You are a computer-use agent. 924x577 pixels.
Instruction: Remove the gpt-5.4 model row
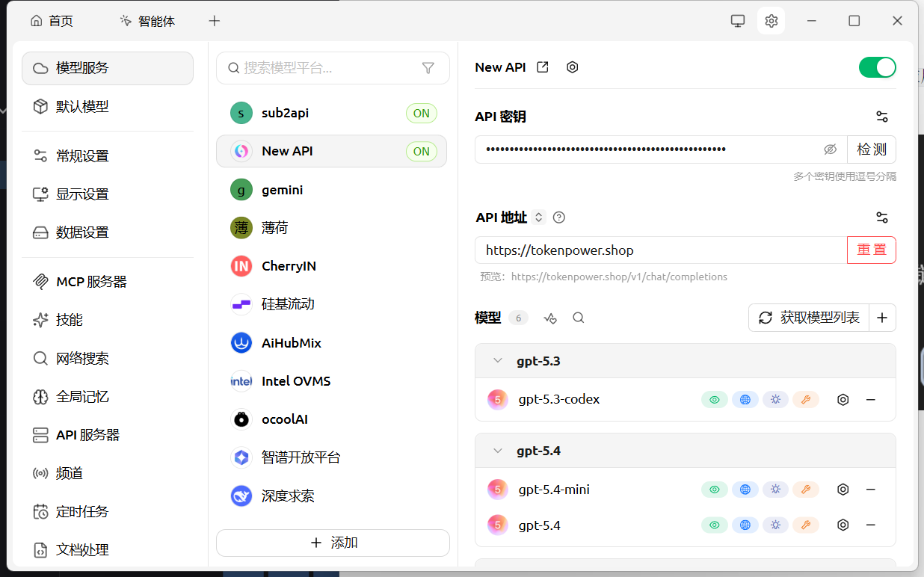tap(871, 525)
